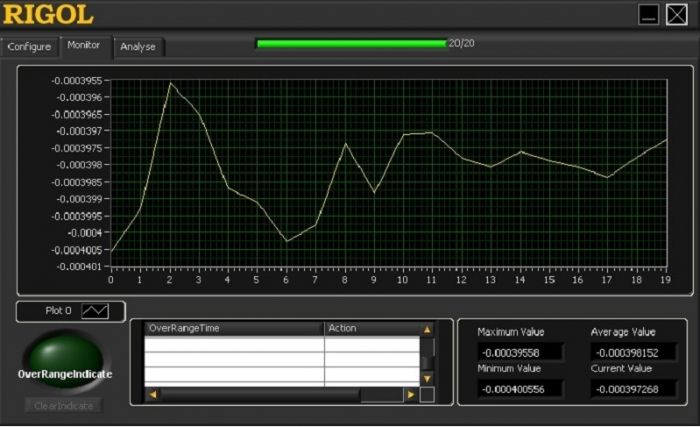Click the green 20/20 progress bar
Image resolution: width=700 pixels, height=427 pixels.
[x=350, y=43]
